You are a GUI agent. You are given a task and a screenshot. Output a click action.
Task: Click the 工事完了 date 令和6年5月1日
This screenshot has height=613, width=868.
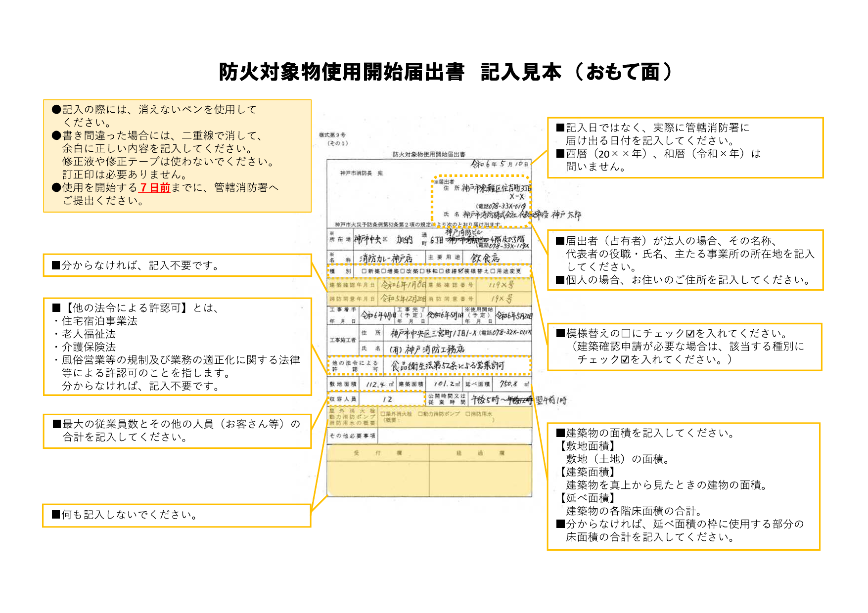pos(445,315)
